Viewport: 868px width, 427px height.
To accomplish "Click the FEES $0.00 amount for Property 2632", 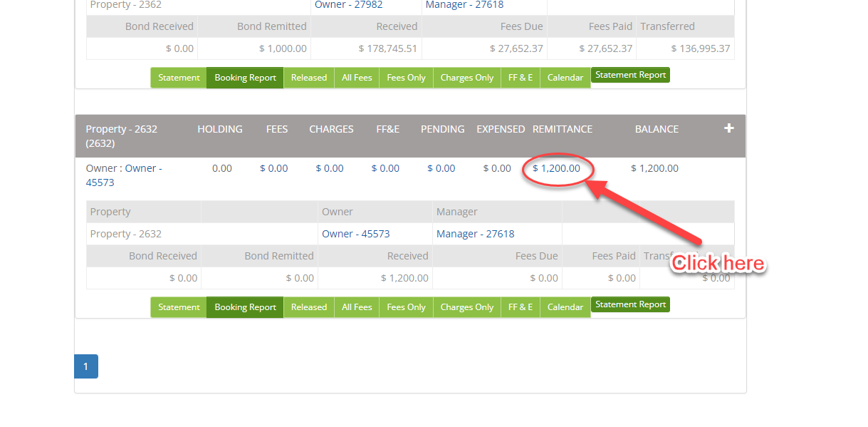I will (273, 168).
